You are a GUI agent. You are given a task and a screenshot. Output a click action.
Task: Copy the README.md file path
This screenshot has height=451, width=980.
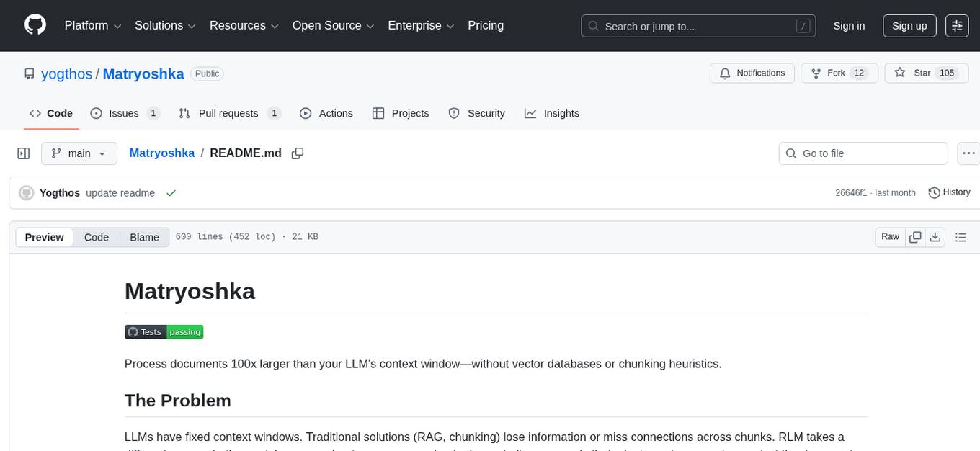tap(298, 153)
